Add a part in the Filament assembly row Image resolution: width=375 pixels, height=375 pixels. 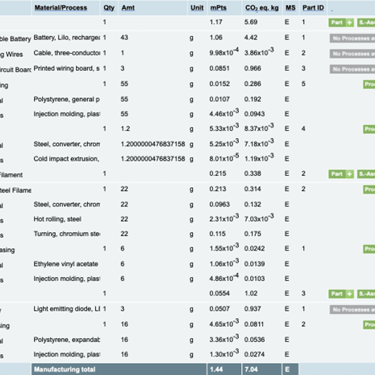[x=341, y=174]
